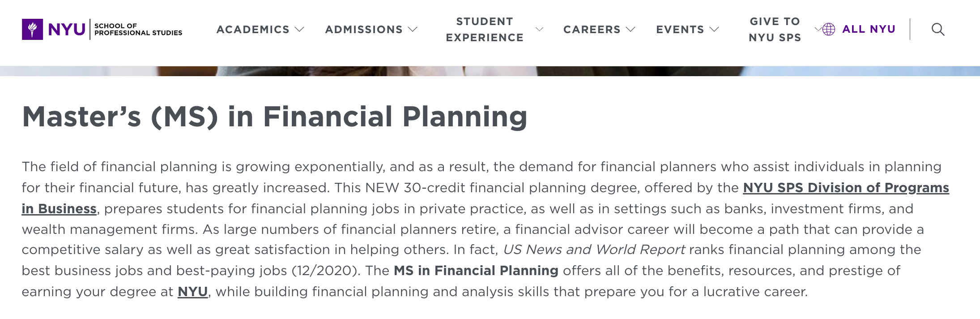This screenshot has height=319, width=980.
Task: Click Give to NYU SPS text
Action: click(775, 30)
